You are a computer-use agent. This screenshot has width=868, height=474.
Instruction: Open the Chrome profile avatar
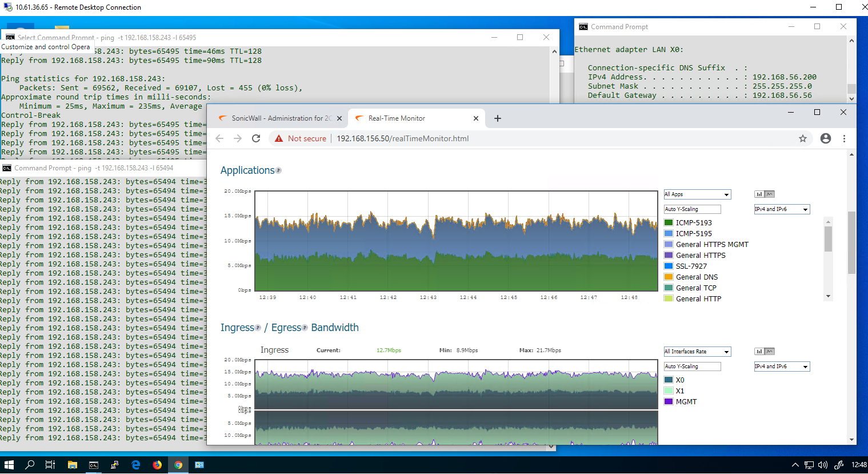click(x=826, y=138)
